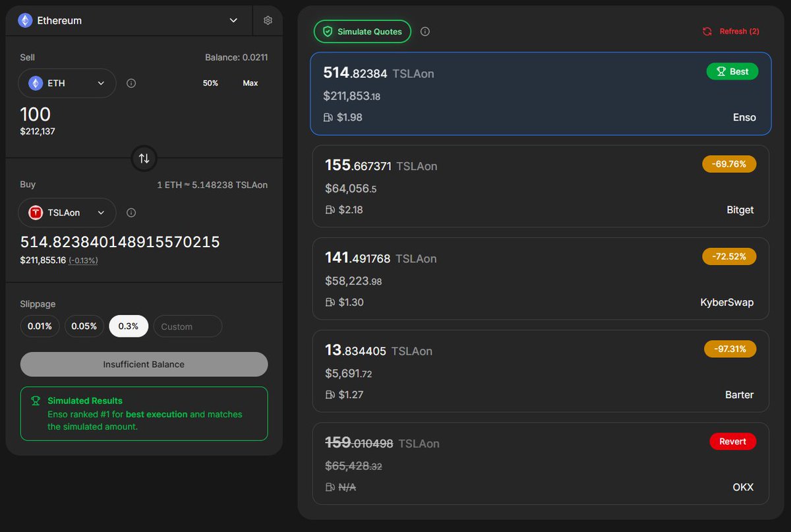The height and width of the screenshot is (532, 791).
Task: Click the gas pump icon beside N/A
Action: tap(330, 487)
